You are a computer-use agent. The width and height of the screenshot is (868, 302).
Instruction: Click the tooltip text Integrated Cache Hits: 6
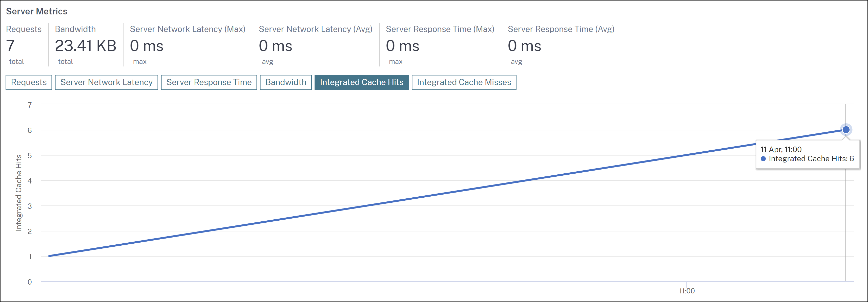coord(811,158)
